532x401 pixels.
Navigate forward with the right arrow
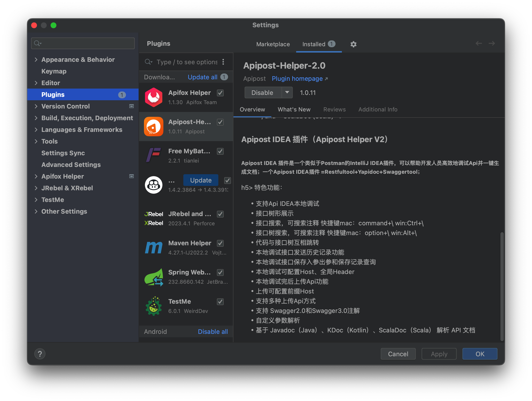point(492,43)
